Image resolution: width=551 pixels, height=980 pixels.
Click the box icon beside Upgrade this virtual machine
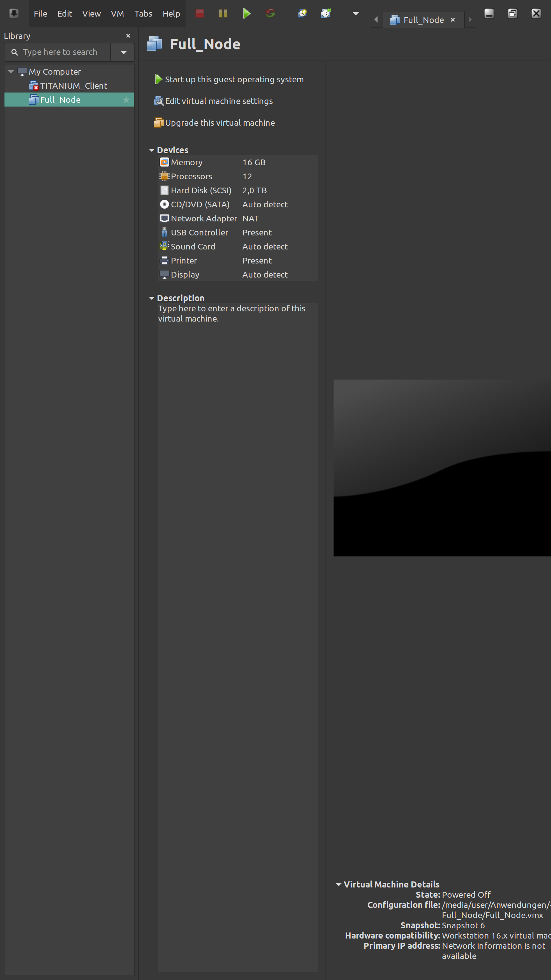coord(158,123)
